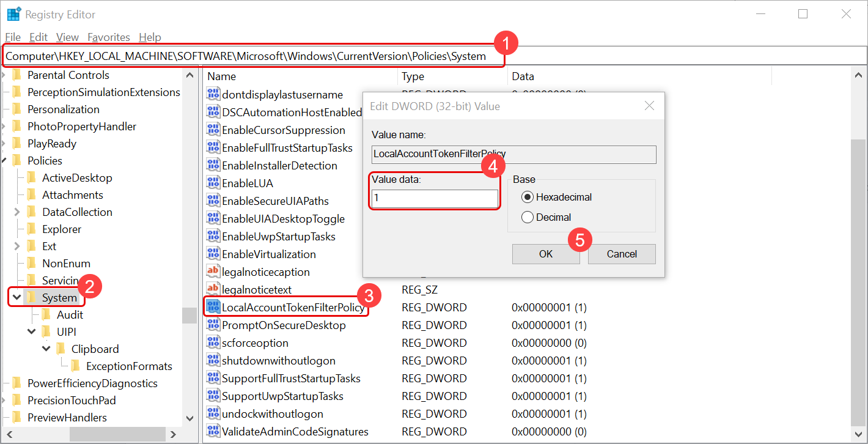Click Cancel in the Edit DWORD dialog
Screen dimensions: 868x444
(622, 254)
